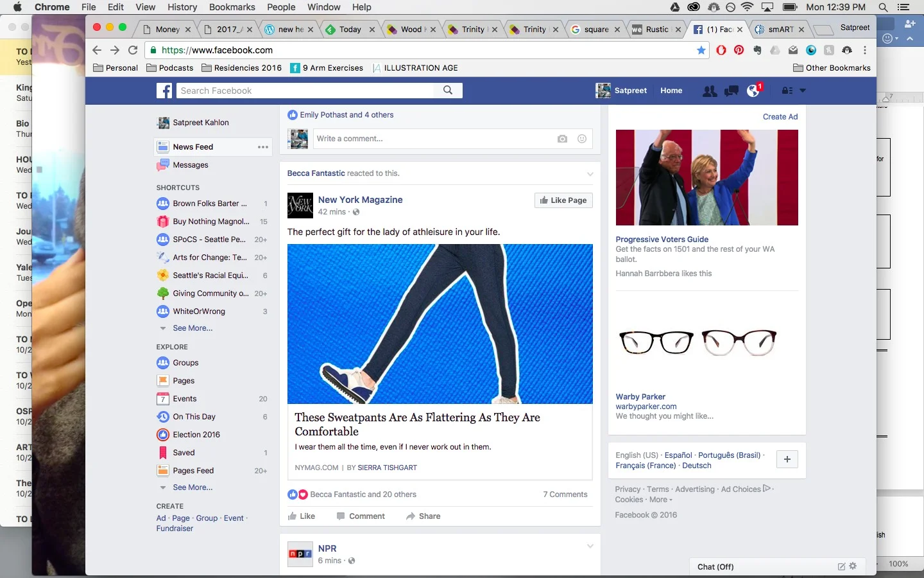The height and width of the screenshot is (578, 924).
Task: Click Home link in Facebook header
Action: (x=671, y=91)
